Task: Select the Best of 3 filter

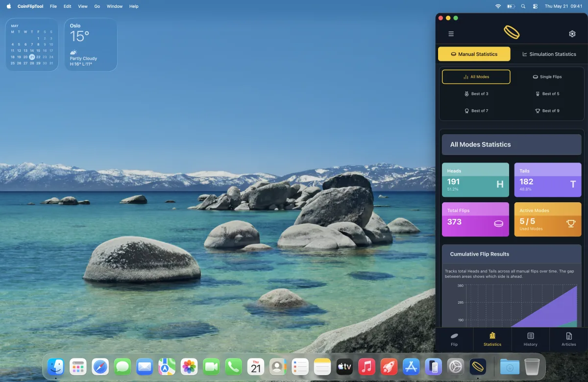Action: click(x=476, y=94)
